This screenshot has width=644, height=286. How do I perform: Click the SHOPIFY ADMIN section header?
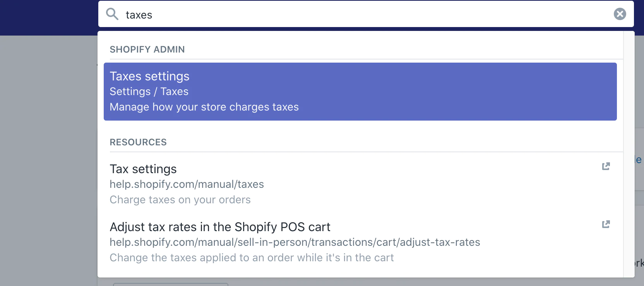pyautogui.click(x=147, y=49)
